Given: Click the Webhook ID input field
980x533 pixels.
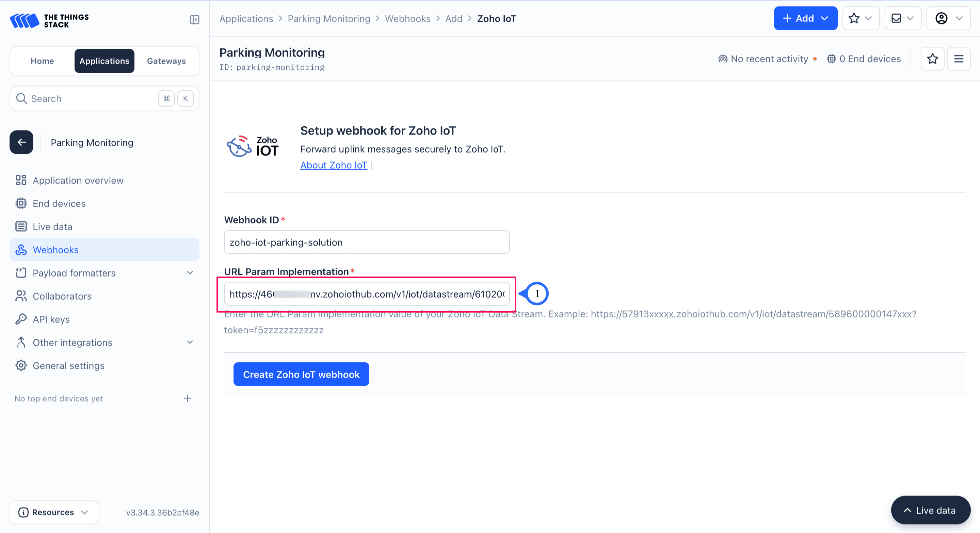Looking at the screenshot, I should pyautogui.click(x=366, y=242).
